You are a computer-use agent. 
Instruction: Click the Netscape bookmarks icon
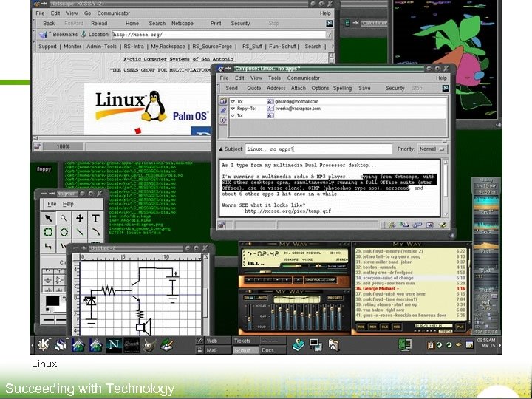tap(44, 35)
